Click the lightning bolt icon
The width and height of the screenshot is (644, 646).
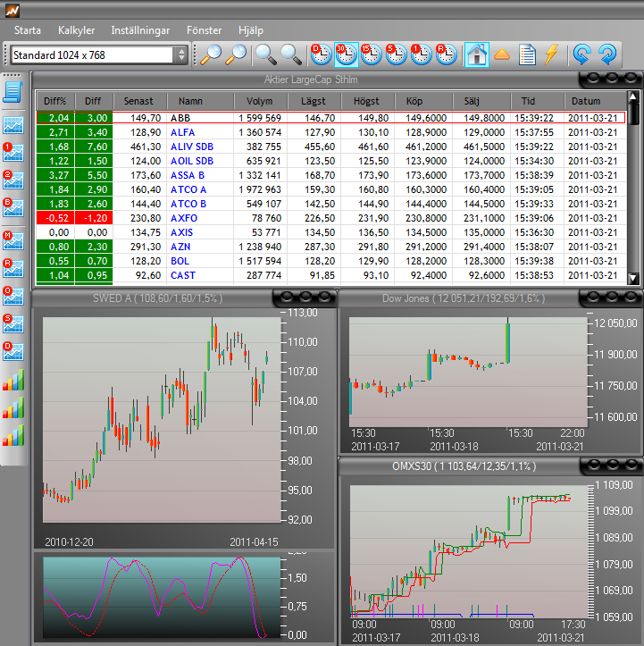pos(551,55)
